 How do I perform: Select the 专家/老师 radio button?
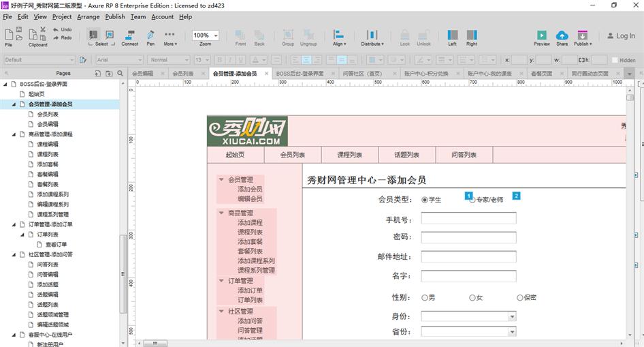[x=472, y=200]
